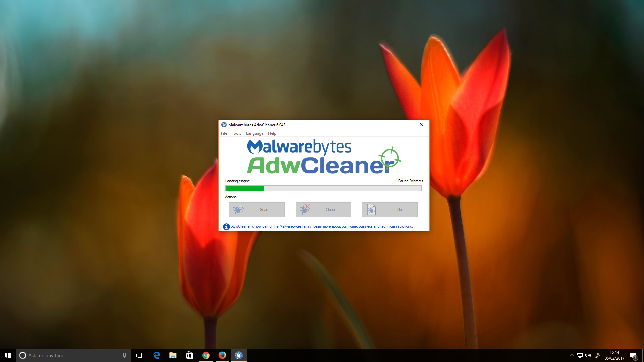Click the Malwarebytes AdwCleaner logo banner
Screen dimensions: 644x362
[324, 157]
